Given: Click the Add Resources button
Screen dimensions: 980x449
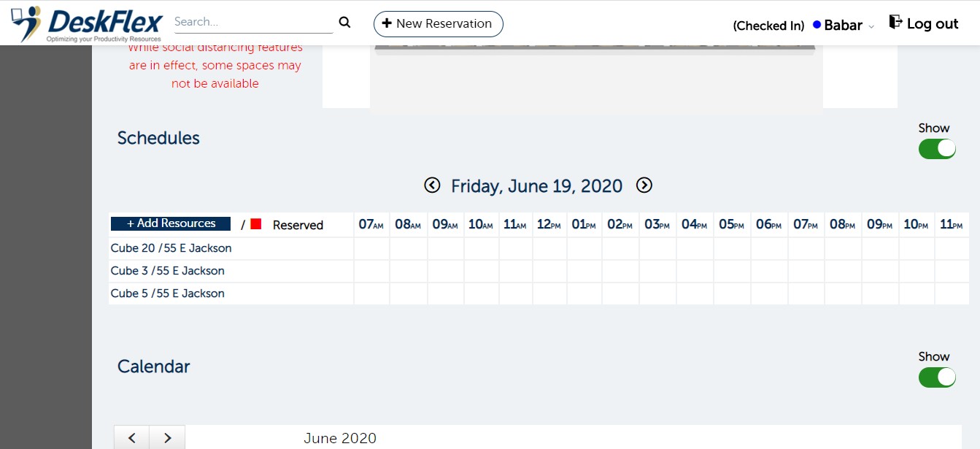Looking at the screenshot, I should pos(171,223).
